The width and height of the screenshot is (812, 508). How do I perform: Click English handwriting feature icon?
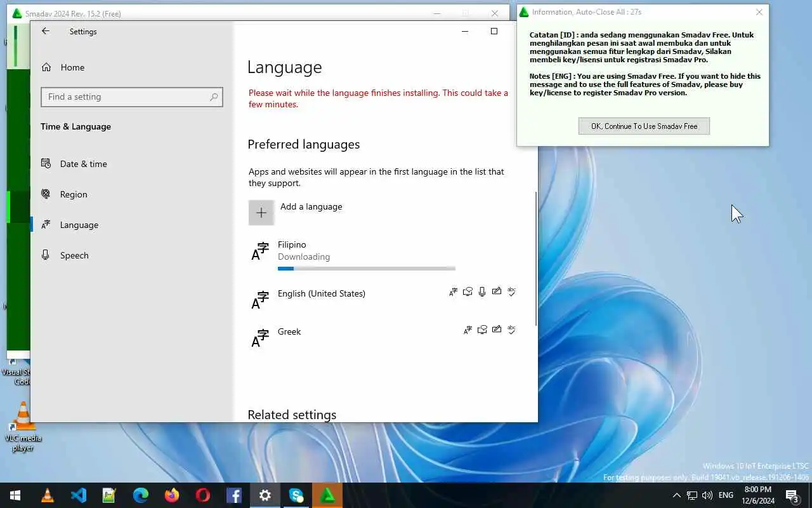click(497, 292)
